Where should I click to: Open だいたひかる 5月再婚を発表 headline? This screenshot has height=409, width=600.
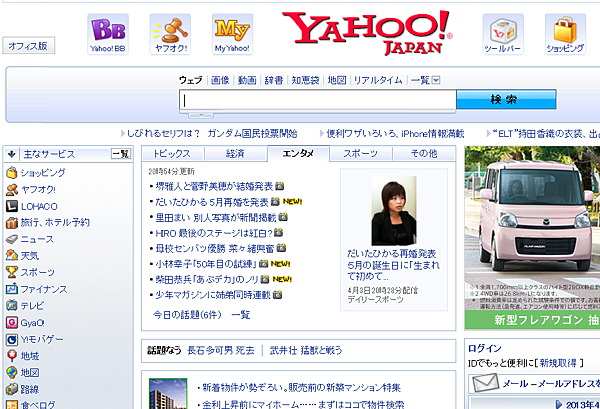pyautogui.click(x=212, y=202)
